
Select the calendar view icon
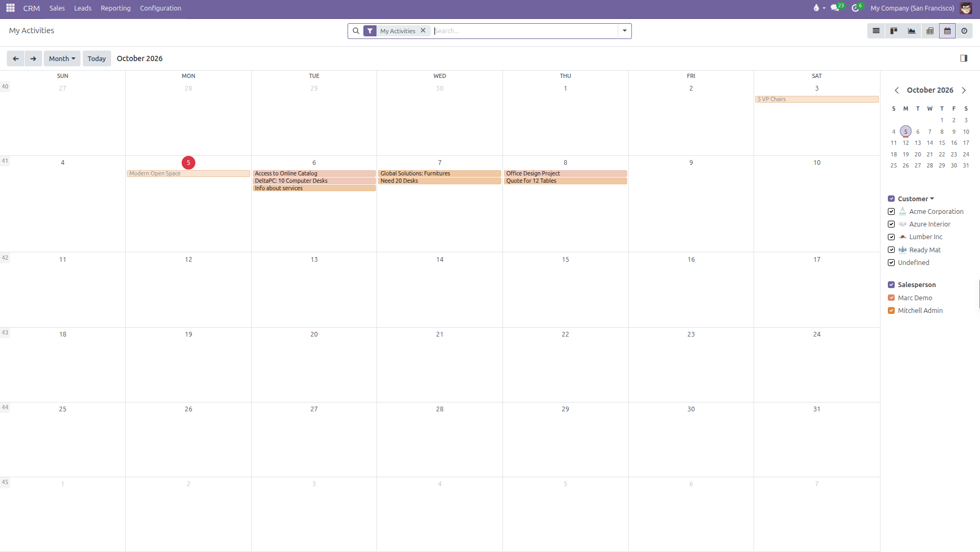tap(947, 31)
